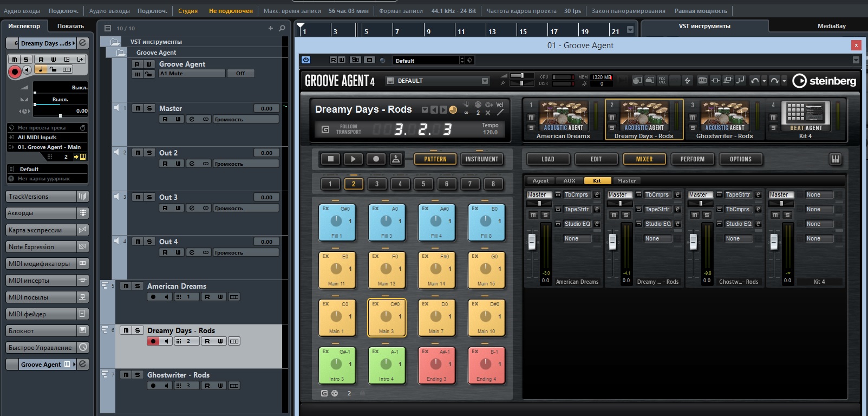Screen dimensions: 868x416
Task: Click the Stop button in pattern transport
Action: click(330, 159)
